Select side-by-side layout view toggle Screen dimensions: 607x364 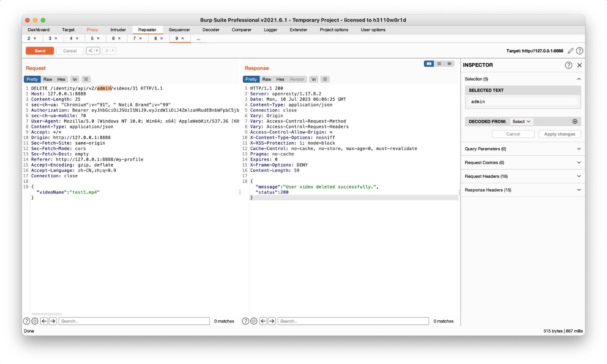pyautogui.click(x=429, y=64)
